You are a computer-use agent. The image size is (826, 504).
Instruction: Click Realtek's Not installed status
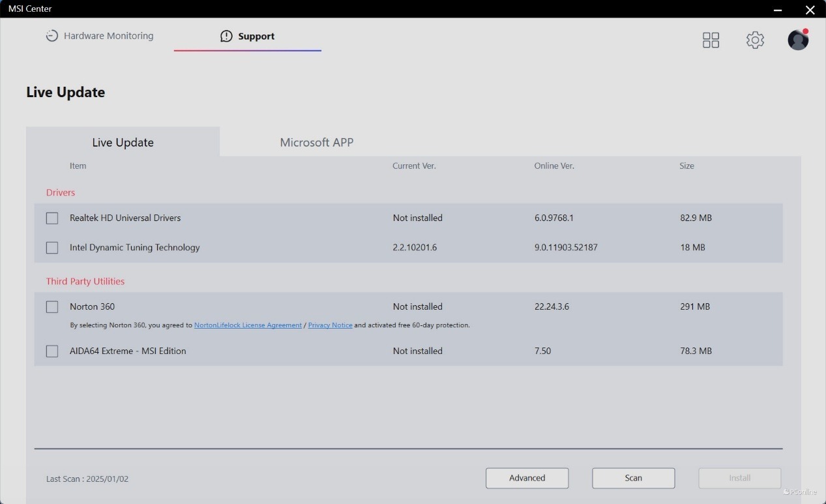click(x=417, y=218)
